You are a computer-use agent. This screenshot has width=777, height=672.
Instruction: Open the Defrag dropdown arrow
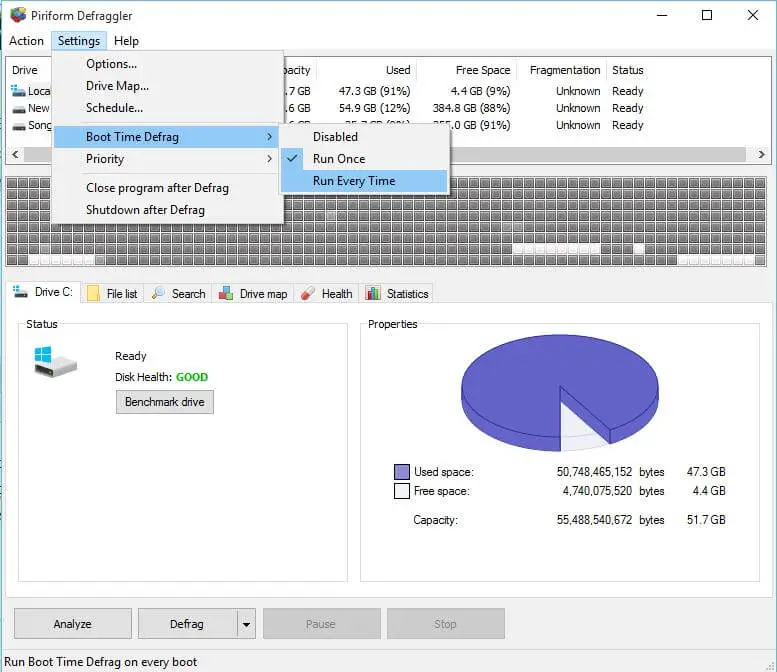[246, 623]
